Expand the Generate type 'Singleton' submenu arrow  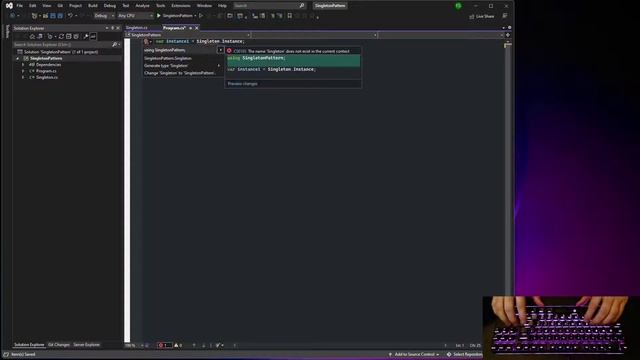coord(219,66)
